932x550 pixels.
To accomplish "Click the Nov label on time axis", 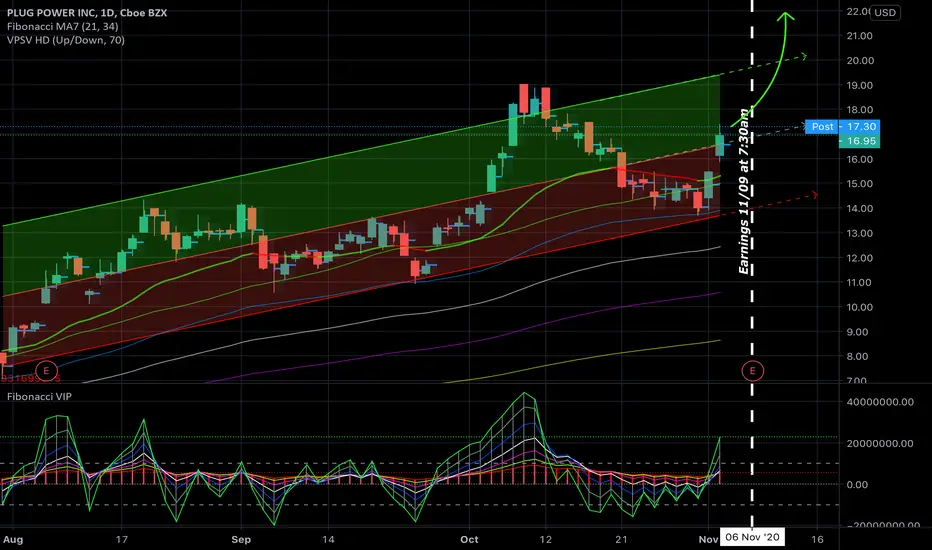I will (x=709, y=539).
